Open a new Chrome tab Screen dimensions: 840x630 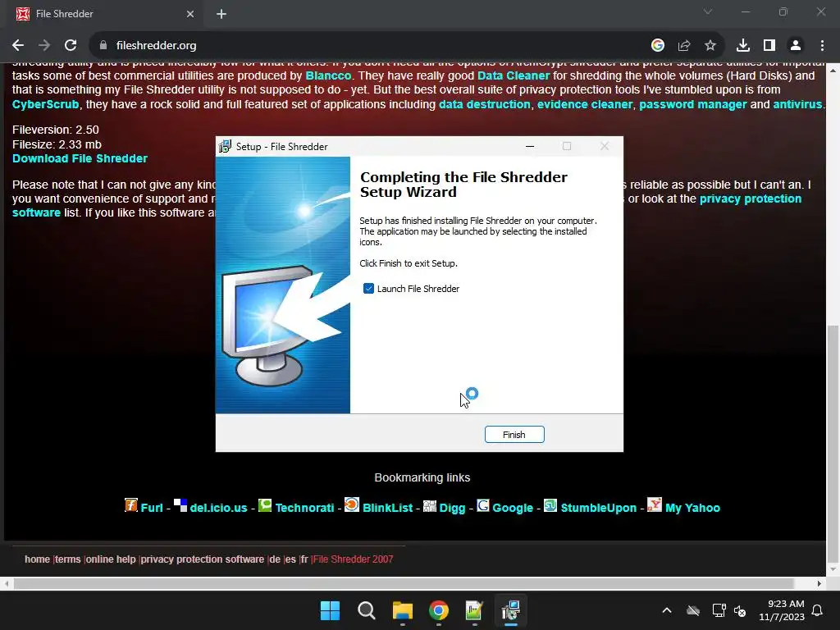221,14
